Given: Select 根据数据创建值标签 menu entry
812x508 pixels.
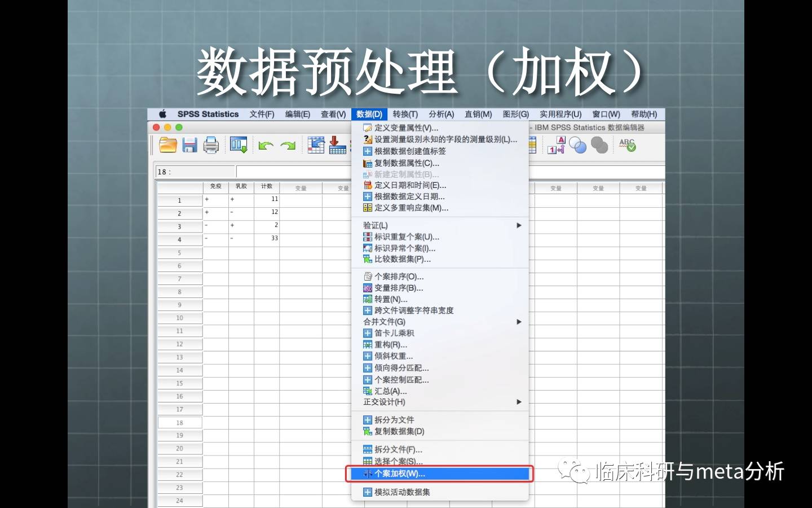Looking at the screenshot, I should 440,151.
